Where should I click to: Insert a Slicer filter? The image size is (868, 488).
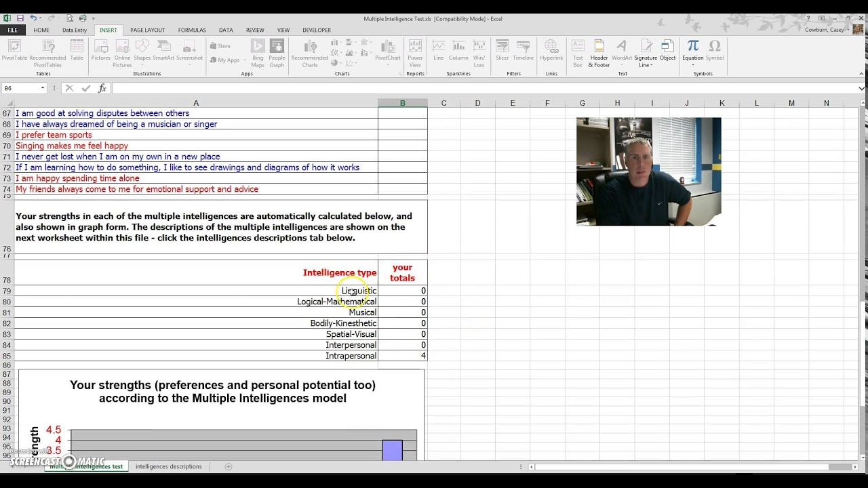click(502, 51)
